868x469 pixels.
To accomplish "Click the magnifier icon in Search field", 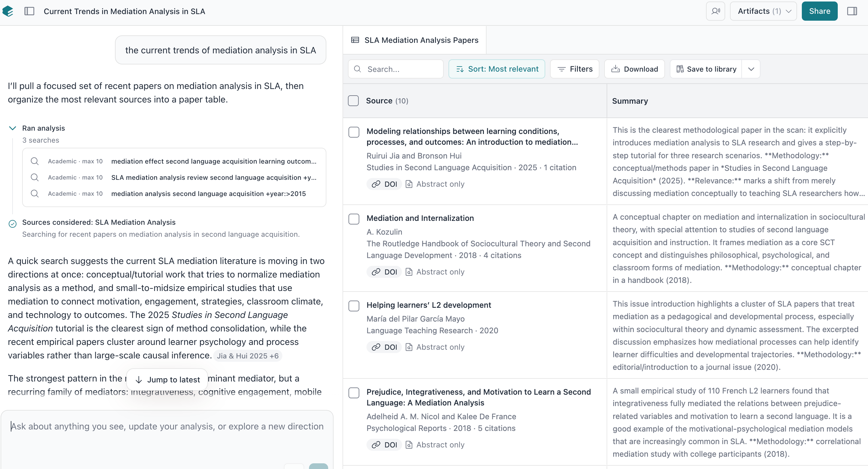I will 357,69.
